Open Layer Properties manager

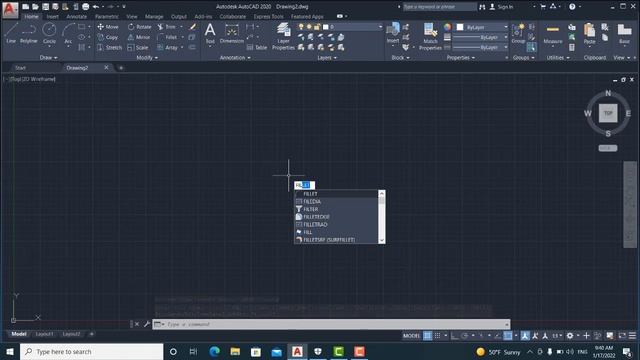[283, 36]
